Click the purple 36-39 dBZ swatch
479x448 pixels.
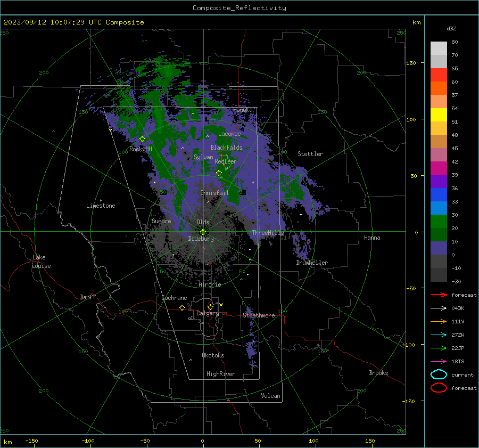[x=439, y=182]
